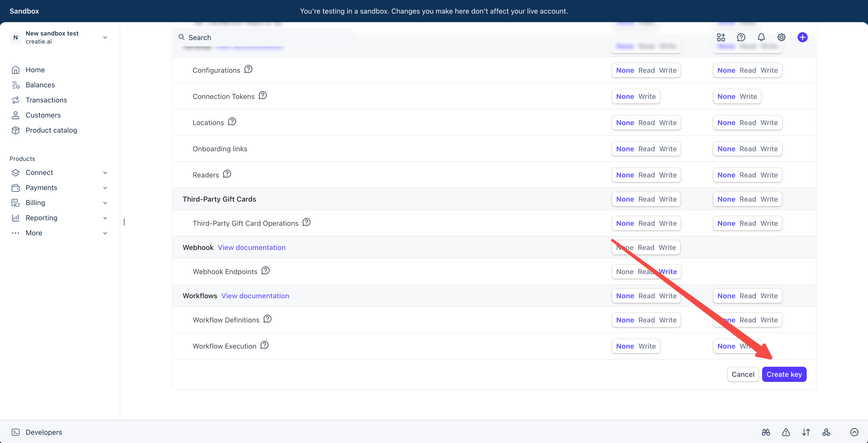Open Transactions in sidebar

[x=46, y=100]
